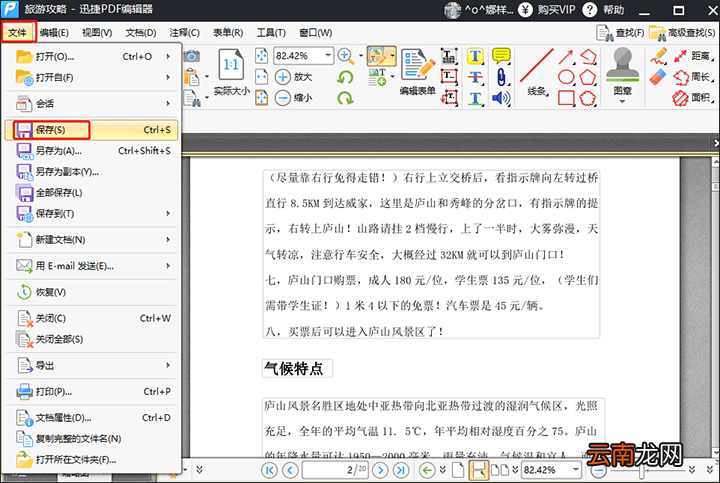Choose 保存(S) from the File menu
The image size is (720, 483).
[x=91, y=130]
